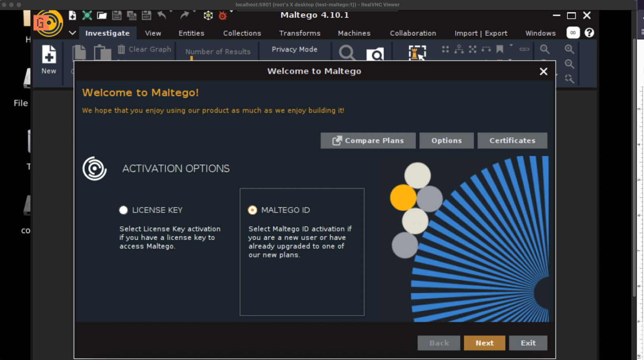Image resolution: width=644 pixels, height=360 pixels.
Task: Toggle Privacy Mode in the ribbon
Action: 295,49
